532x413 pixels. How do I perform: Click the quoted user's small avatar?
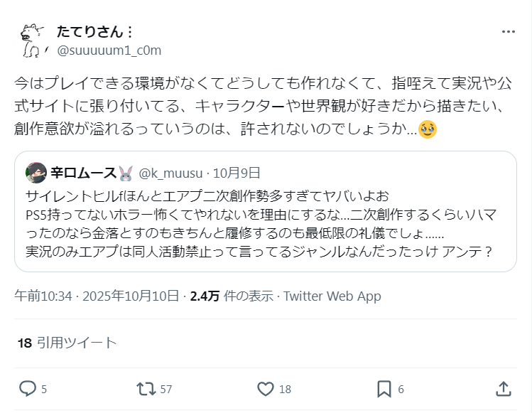click(36, 173)
